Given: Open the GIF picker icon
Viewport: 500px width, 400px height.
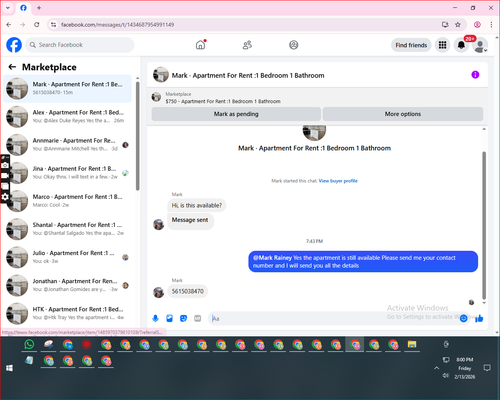Looking at the screenshot, I should click(198, 318).
